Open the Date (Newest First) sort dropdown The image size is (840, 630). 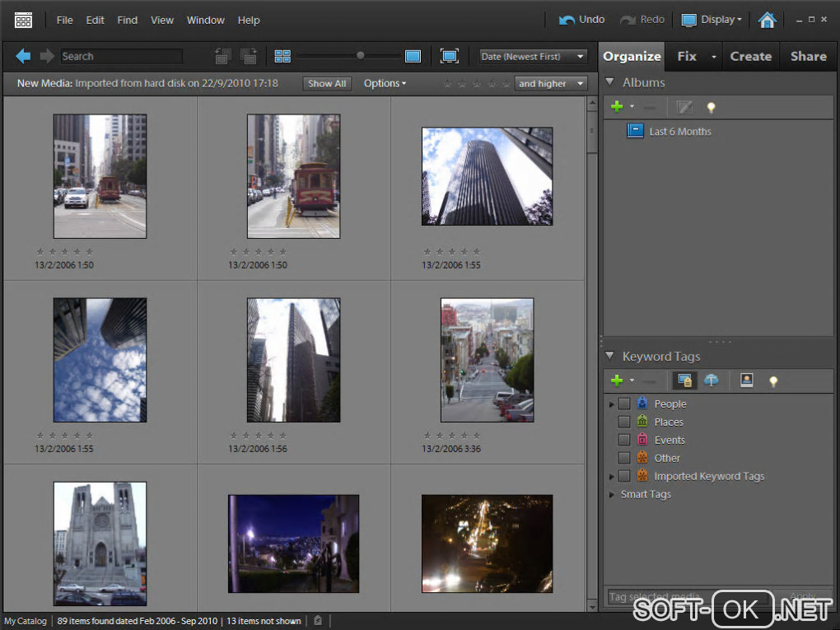pos(533,56)
